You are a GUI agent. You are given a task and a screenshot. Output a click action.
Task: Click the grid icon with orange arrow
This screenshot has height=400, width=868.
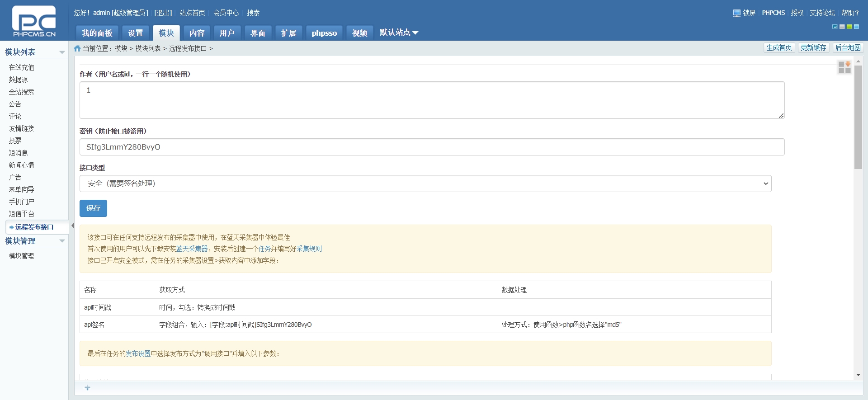pos(844,67)
